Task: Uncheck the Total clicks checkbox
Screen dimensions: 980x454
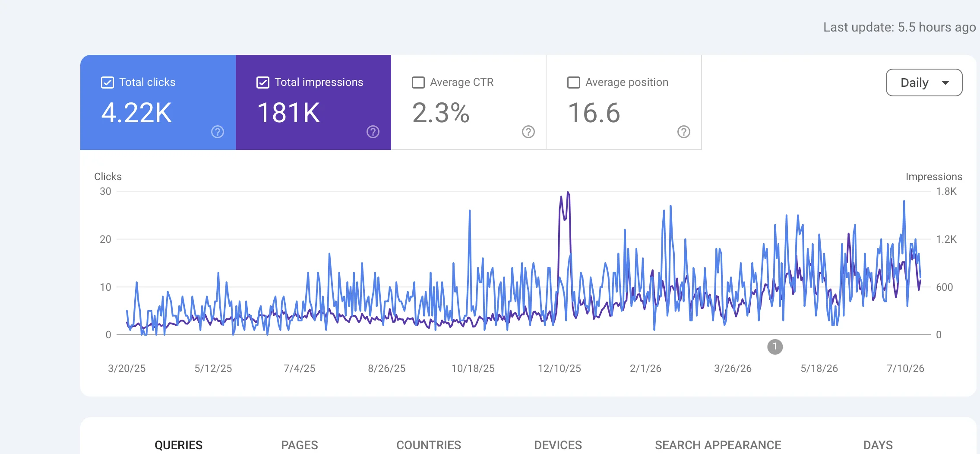Action: point(107,83)
